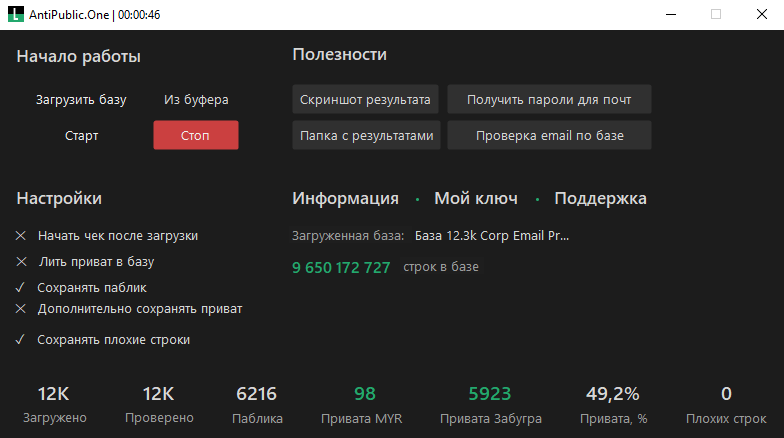This screenshot has width=784, height=438.
Task: Open 'Папка с результатами'
Action: click(366, 136)
